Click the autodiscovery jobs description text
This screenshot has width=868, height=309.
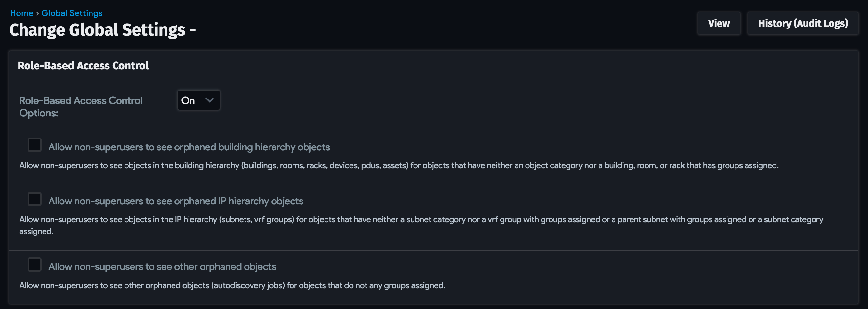point(232,285)
